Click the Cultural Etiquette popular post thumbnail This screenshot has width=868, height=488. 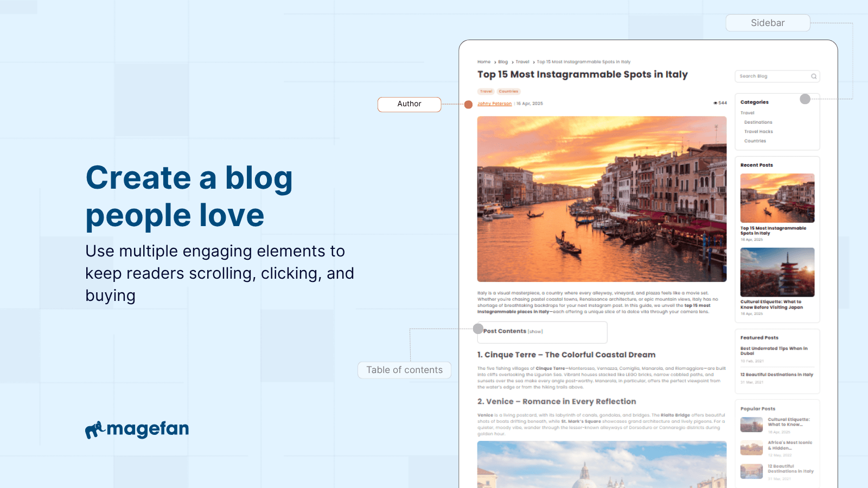(x=751, y=425)
